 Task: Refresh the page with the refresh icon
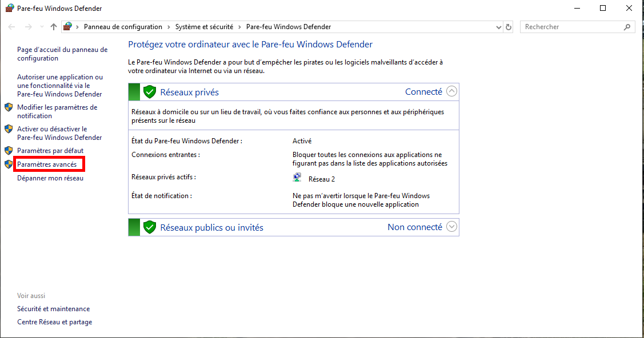[x=509, y=27]
